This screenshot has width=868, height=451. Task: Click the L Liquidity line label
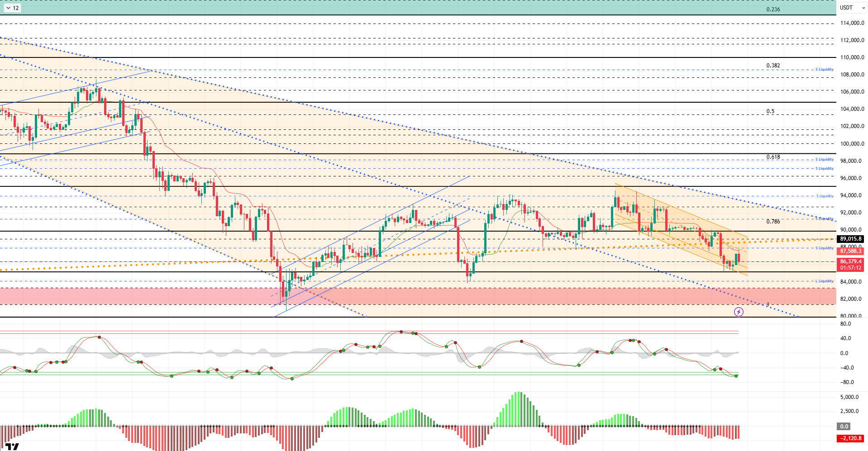click(x=824, y=281)
